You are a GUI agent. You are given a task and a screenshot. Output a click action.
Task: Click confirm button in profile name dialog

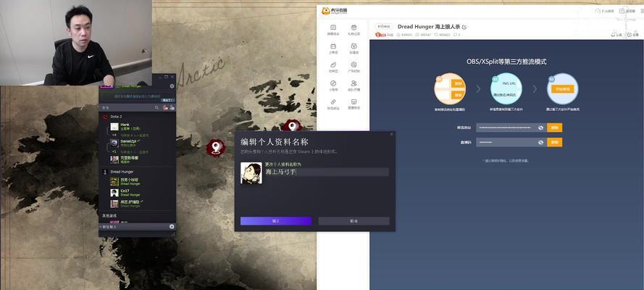[275, 221]
